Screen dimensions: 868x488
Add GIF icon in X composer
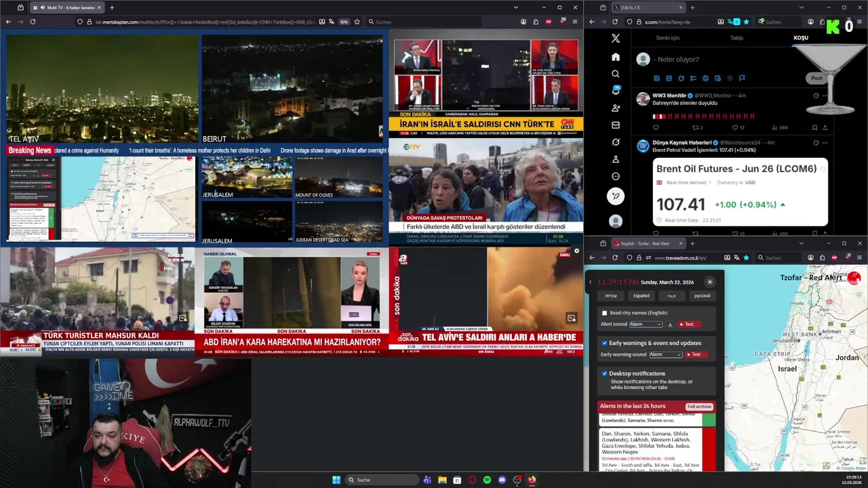(669, 78)
